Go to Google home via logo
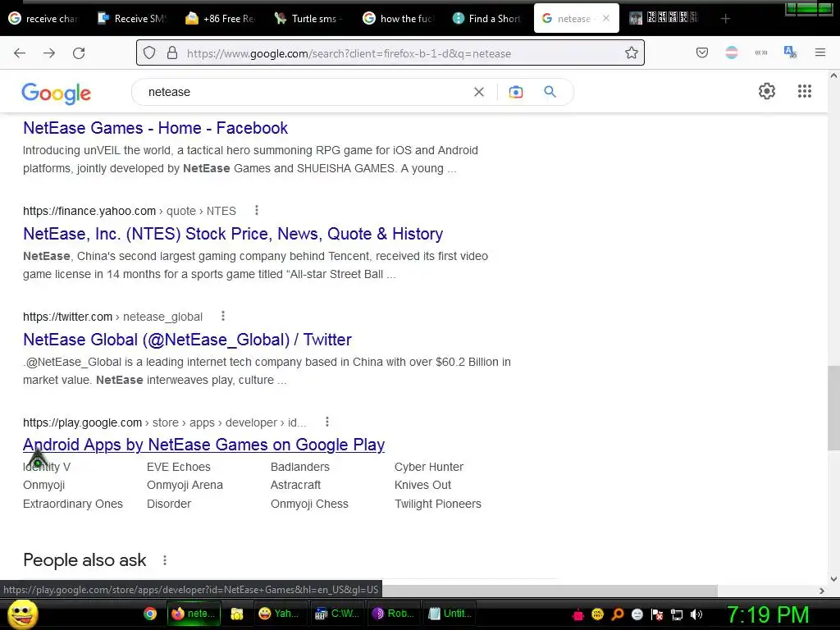Viewport: 840px width, 630px height. click(57, 94)
